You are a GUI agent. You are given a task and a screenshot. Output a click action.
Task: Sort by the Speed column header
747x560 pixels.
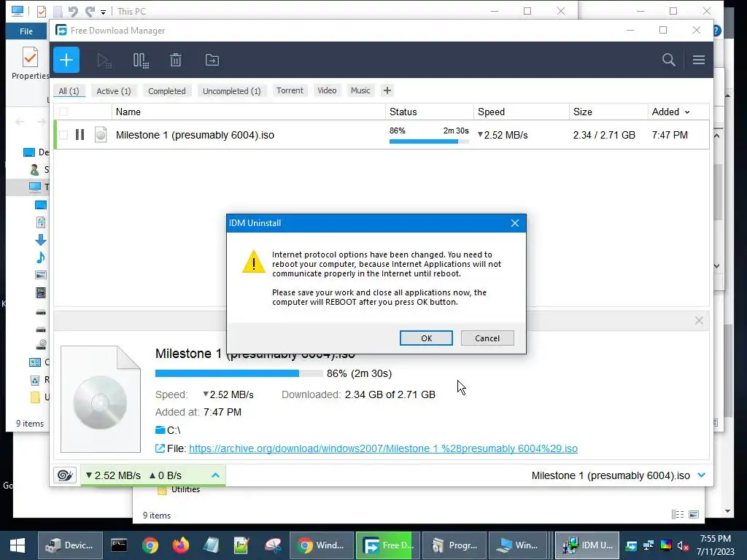521,112
